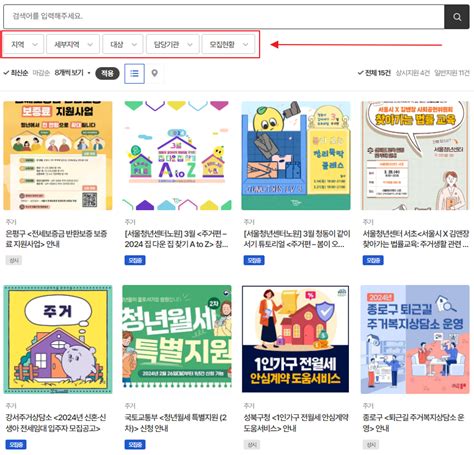This screenshot has width=474, height=455.
Task: Click the 적용 apply button
Action: click(107, 73)
